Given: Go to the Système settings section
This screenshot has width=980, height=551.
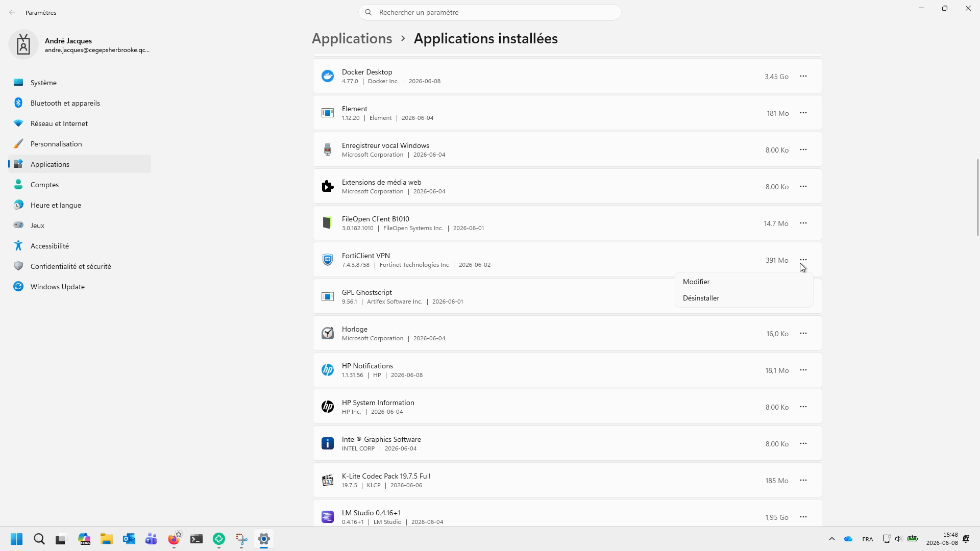Looking at the screenshot, I should (x=80, y=83).
